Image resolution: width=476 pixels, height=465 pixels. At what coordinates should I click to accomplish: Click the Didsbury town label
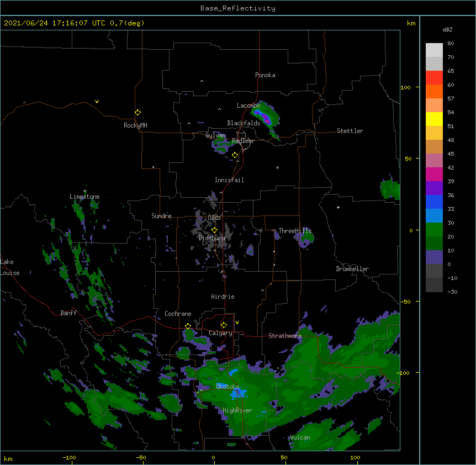point(211,238)
